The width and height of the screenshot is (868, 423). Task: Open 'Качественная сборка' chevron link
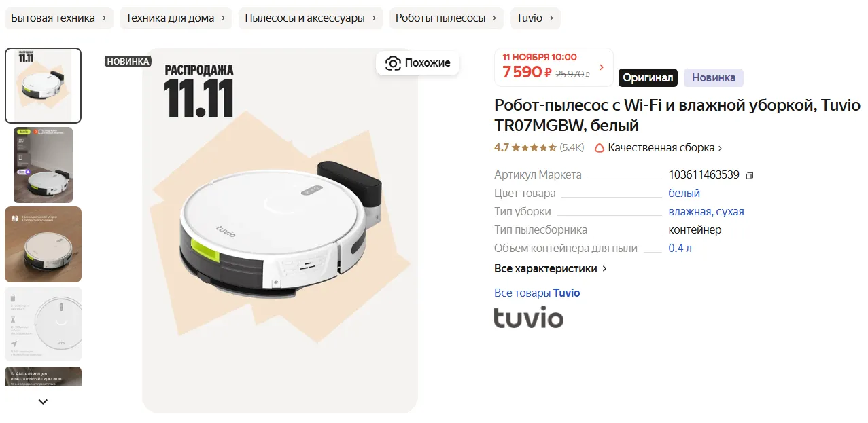(721, 148)
